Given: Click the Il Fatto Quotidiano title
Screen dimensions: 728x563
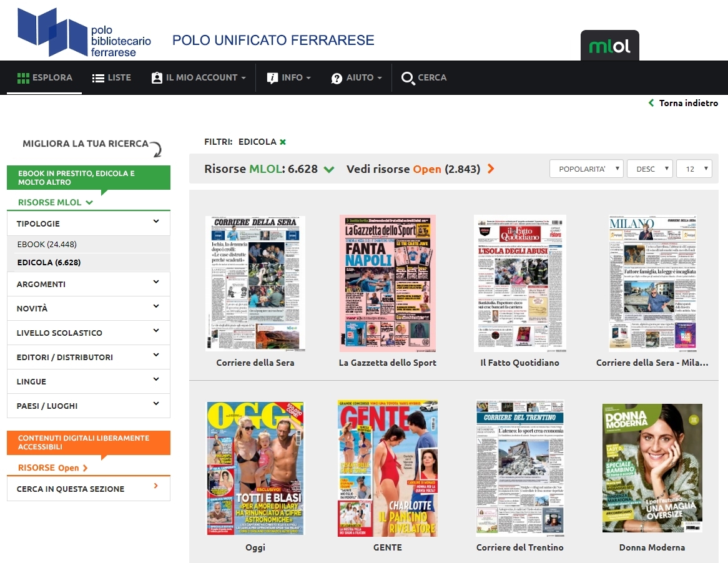Looking at the screenshot, I should click(520, 363).
